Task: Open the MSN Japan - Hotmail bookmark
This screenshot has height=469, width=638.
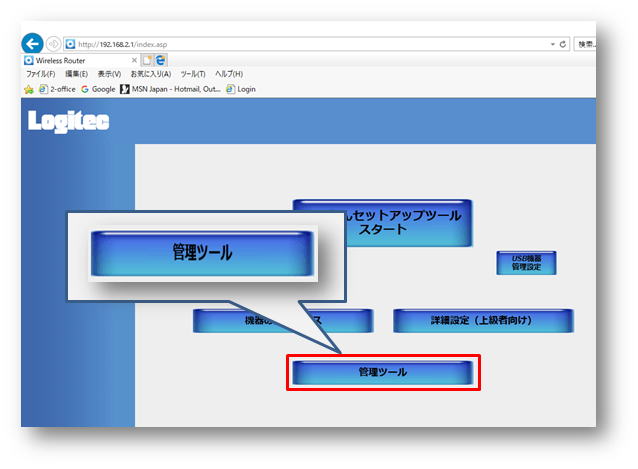Action: (x=170, y=89)
